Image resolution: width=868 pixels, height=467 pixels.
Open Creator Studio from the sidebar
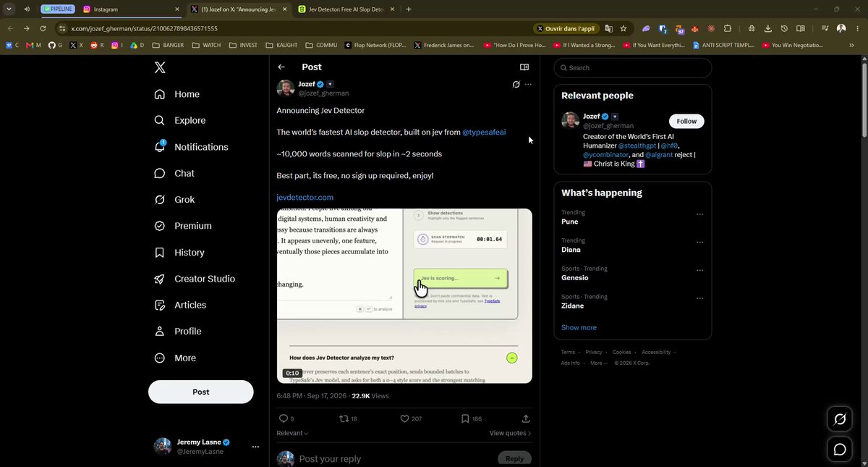click(195, 279)
